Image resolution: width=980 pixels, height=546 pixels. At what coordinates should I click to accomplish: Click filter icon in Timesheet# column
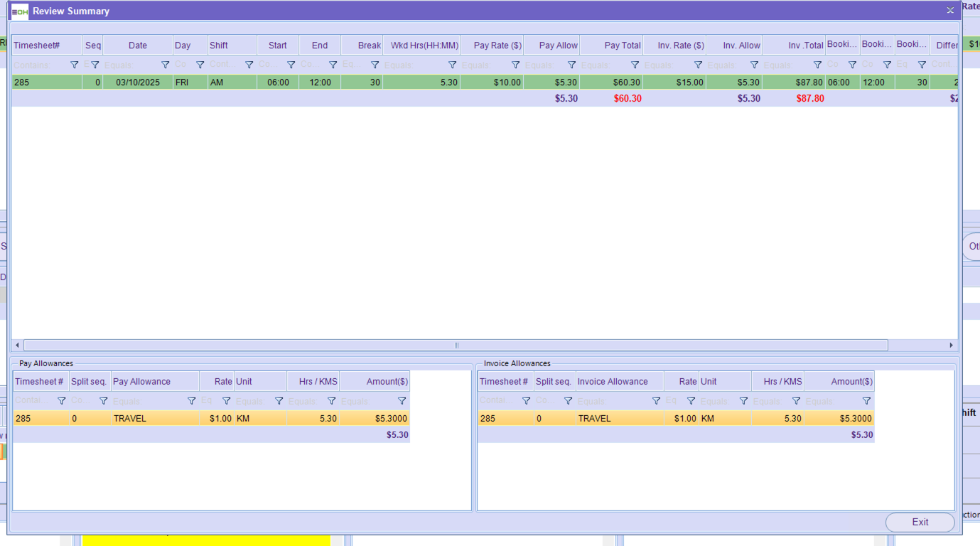pos(75,65)
